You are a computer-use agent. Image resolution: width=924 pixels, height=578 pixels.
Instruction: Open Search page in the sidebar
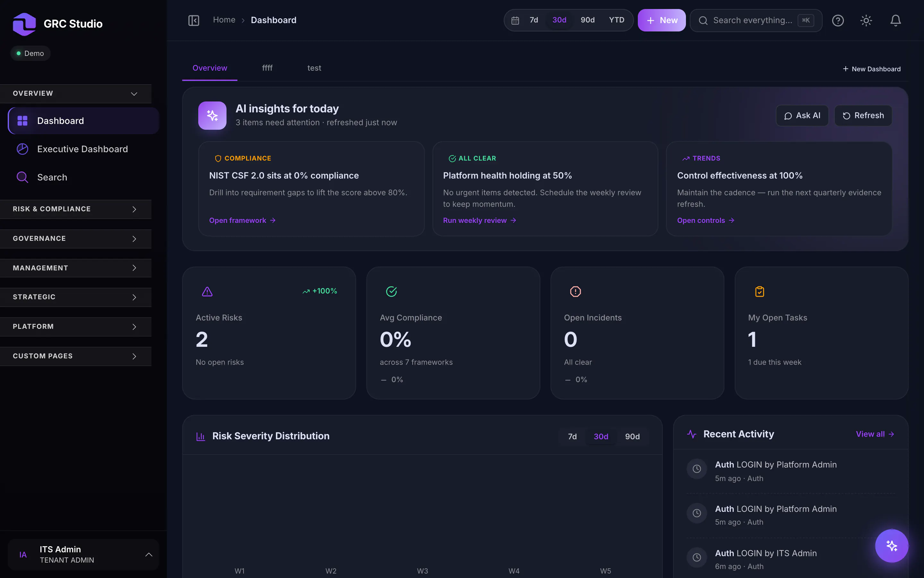(x=83, y=177)
